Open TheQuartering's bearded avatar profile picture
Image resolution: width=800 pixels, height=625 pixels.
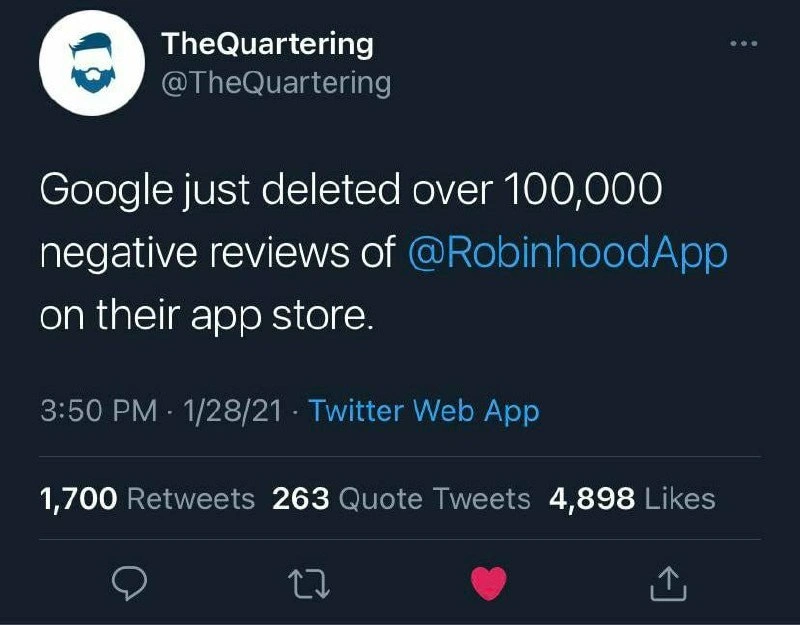pyautogui.click(x=92, y=63)
